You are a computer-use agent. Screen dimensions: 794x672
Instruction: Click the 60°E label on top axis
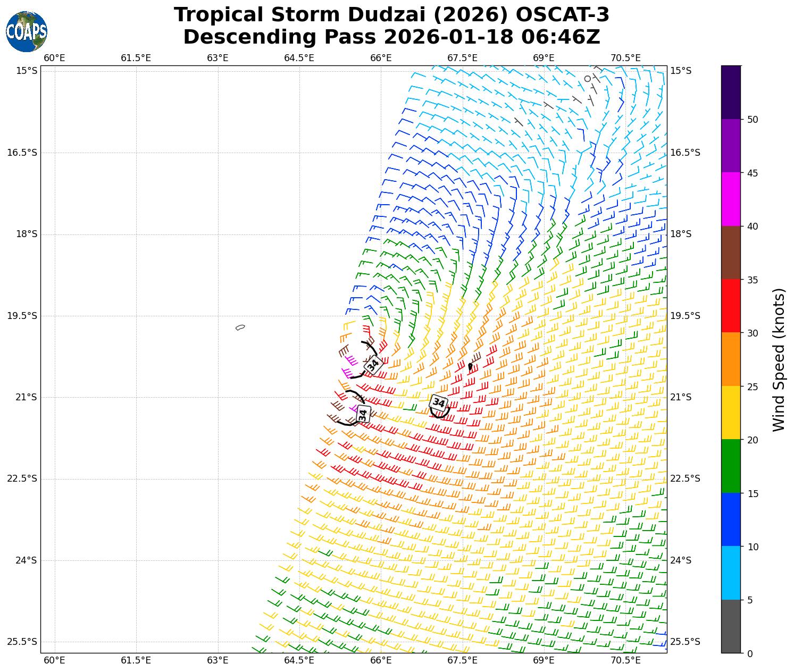(54, 58)
